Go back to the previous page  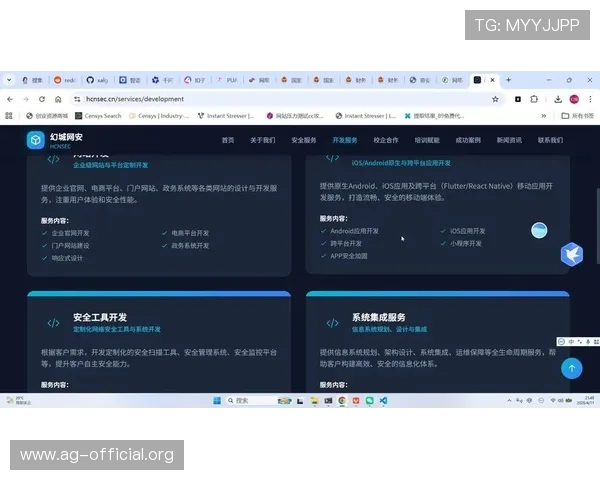tap(10, 99)
